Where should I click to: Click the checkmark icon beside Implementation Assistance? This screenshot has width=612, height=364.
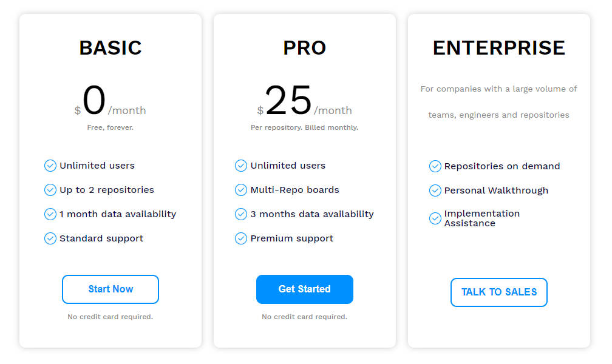(435, 218)
